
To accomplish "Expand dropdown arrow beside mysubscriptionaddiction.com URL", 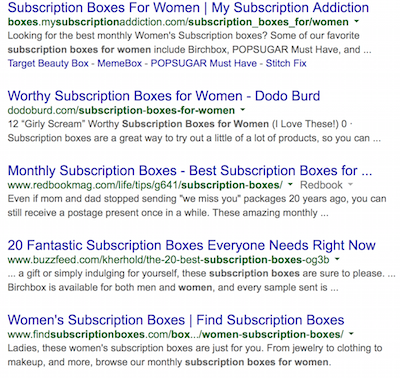I will (x=357, y=22).
